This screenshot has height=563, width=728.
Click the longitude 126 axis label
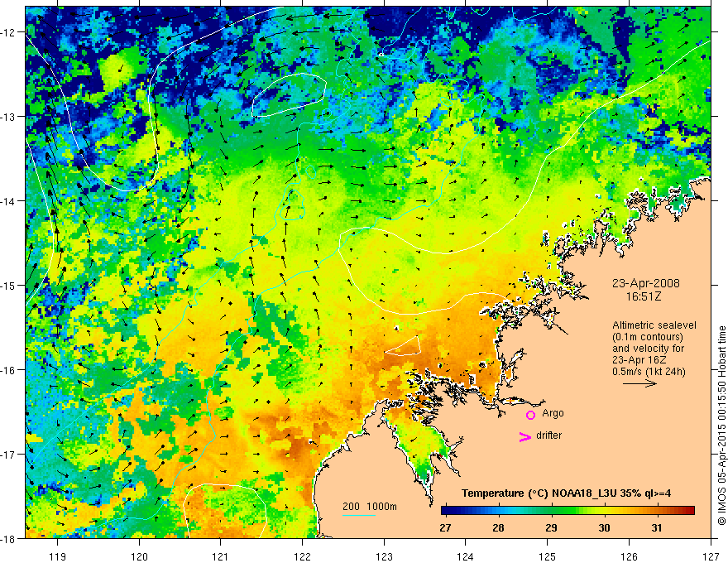click(x=629, y=556)
